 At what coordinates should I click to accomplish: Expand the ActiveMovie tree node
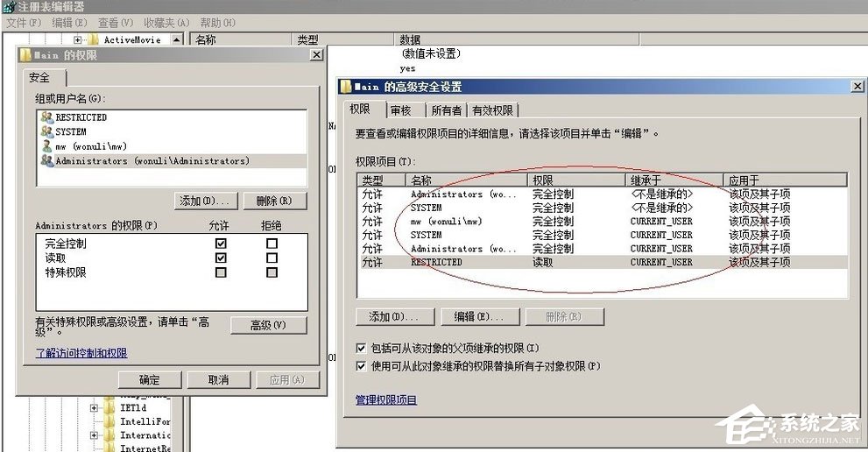tap(78, 40)
